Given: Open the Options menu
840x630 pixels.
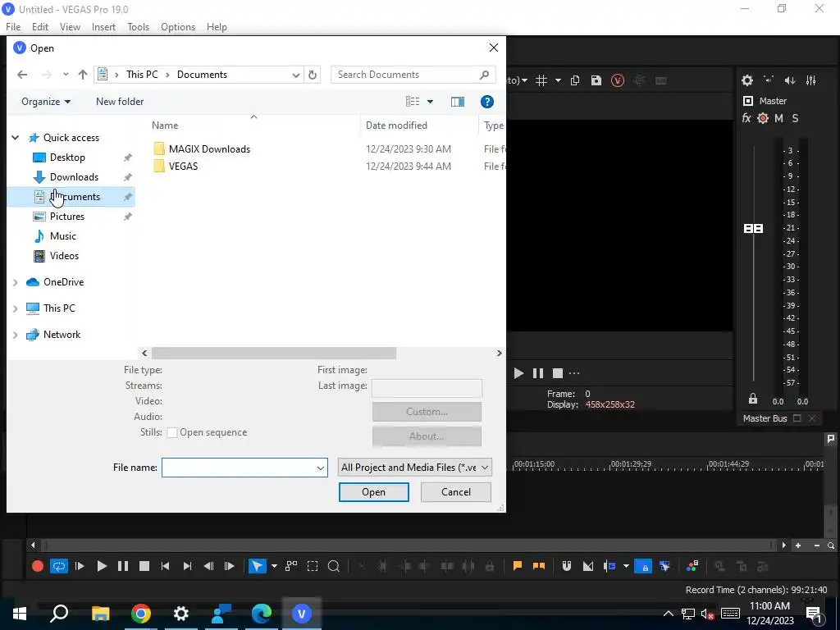Looking at the screenshot, I should click(178, 27).
